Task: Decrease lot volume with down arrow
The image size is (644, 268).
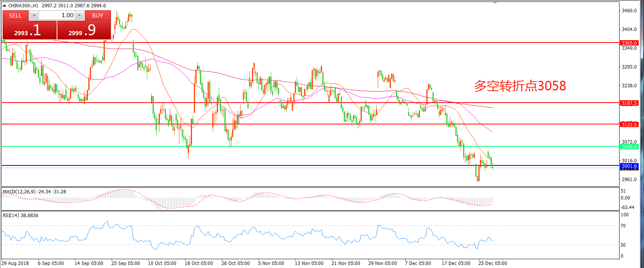Action: pos(34,16)
